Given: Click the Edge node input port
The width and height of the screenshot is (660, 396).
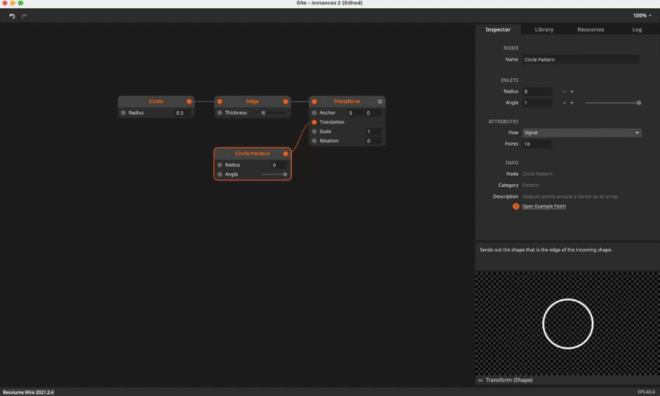Looking at the screenshot, I should 220,101.
